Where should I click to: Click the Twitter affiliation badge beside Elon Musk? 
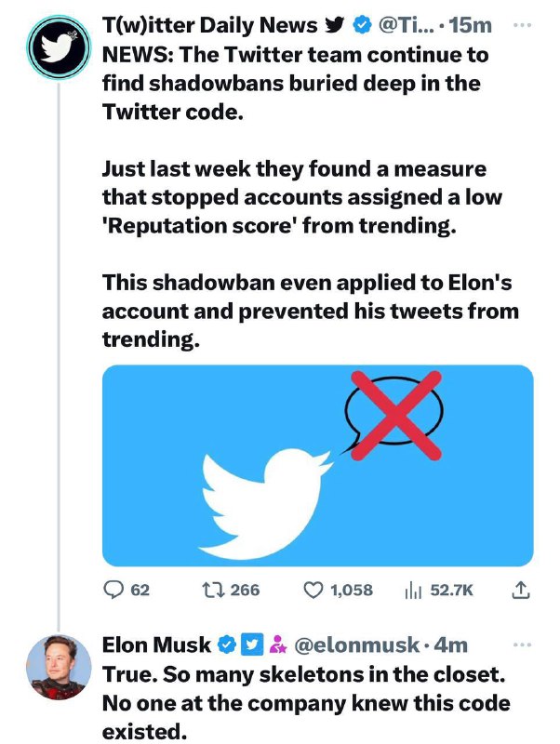[250, 644]
